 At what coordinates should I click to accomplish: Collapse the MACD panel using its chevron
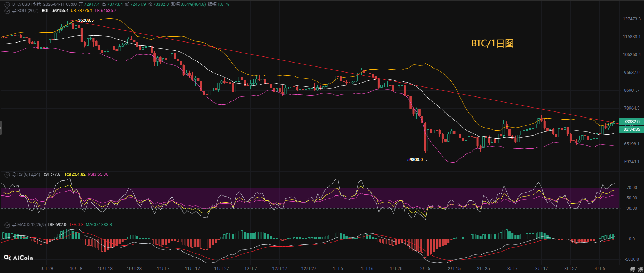(7, 225)
